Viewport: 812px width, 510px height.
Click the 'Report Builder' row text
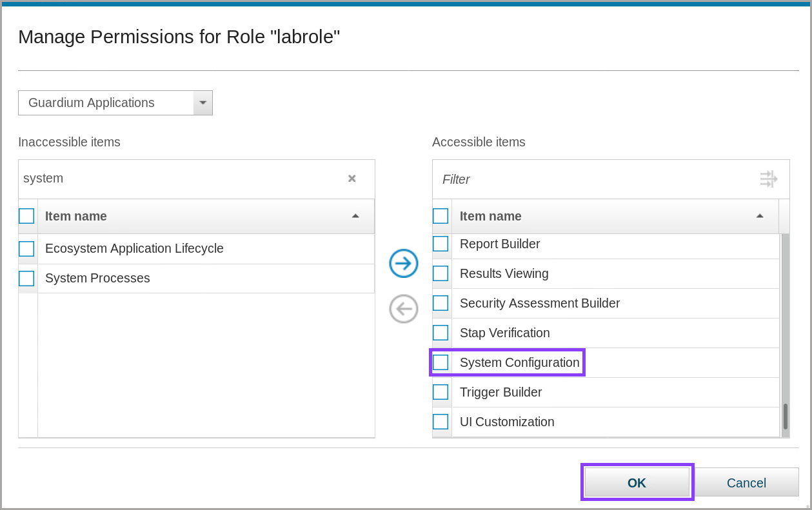click(500, 244)
